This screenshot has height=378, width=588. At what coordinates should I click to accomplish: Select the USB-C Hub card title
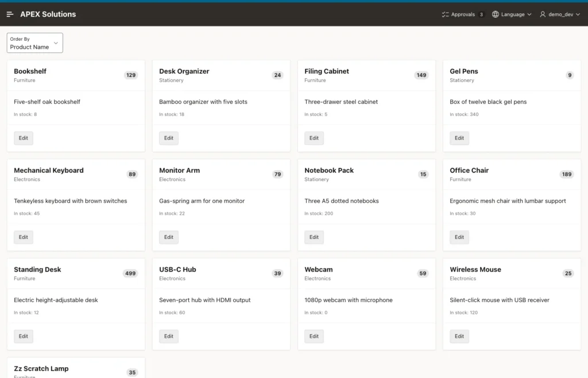pos(177,269)
